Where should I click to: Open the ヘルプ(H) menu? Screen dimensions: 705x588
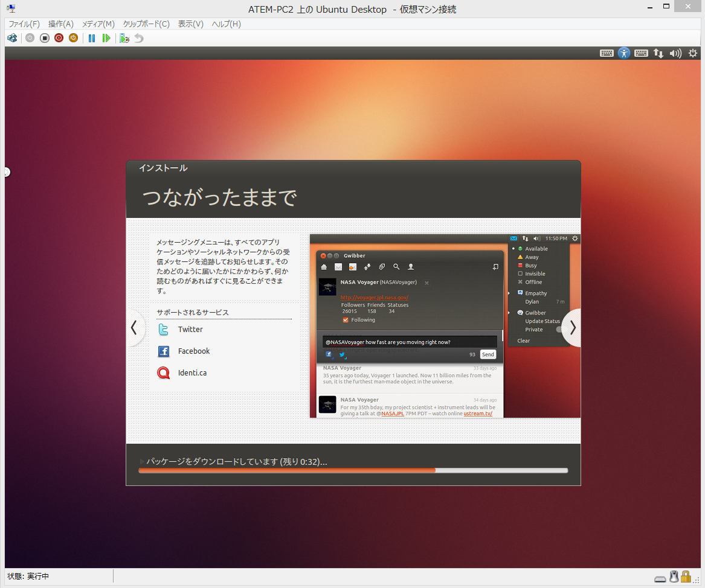226,24
